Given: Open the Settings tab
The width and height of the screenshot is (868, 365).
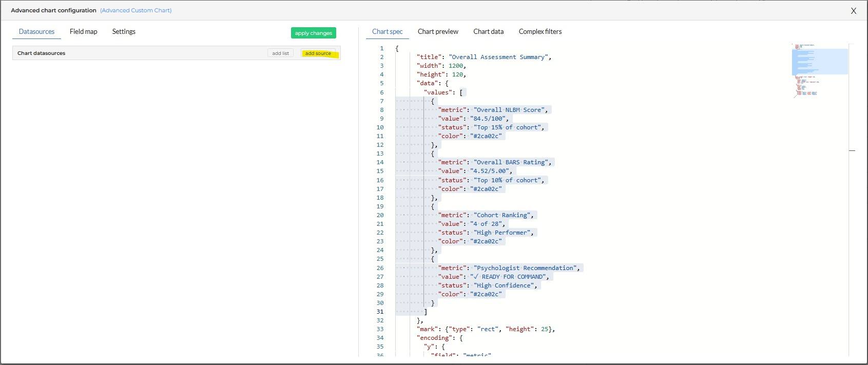Looking at the screenshot, I should (124, 31).
